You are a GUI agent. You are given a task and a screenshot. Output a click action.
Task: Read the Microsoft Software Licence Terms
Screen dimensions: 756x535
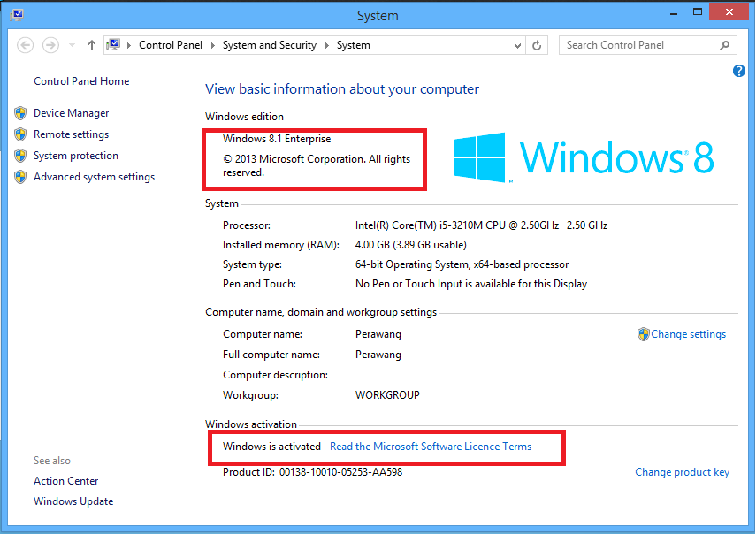(x=431, y=447)
